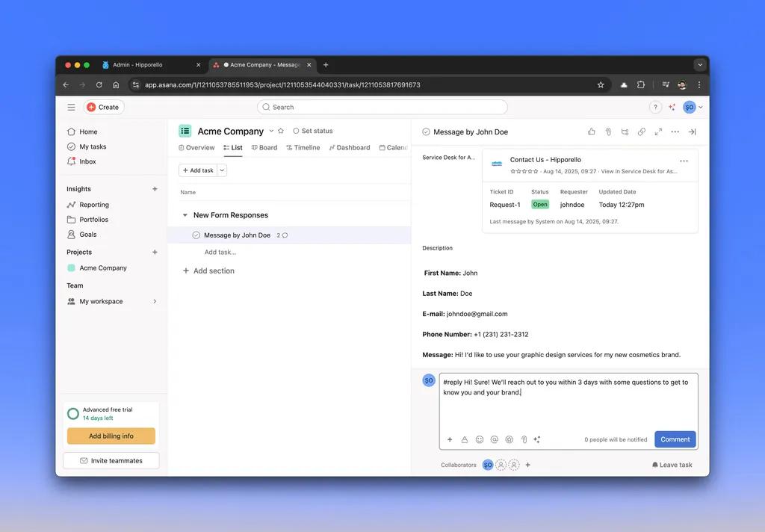Like the task with thumbs-up icon
Screen dimensions: 765x532
[x=592, y=132]
